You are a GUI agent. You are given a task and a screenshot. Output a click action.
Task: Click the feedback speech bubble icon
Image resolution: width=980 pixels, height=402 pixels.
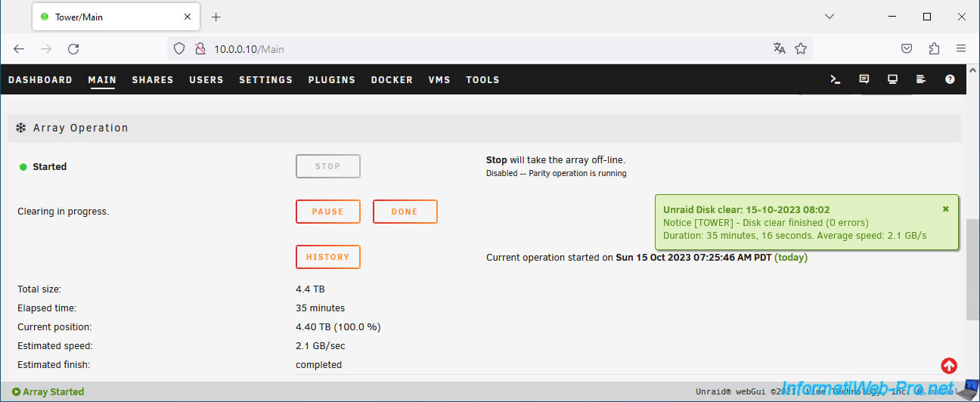[864, 79]
